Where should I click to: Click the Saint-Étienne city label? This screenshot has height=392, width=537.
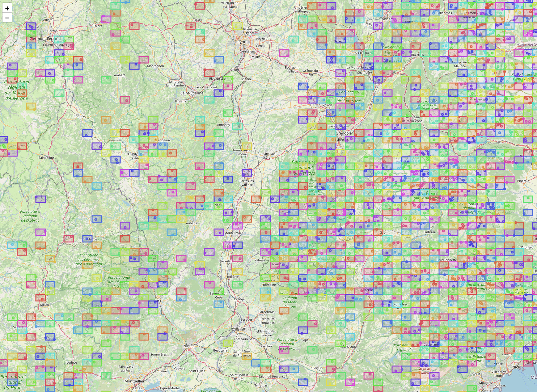192,93
